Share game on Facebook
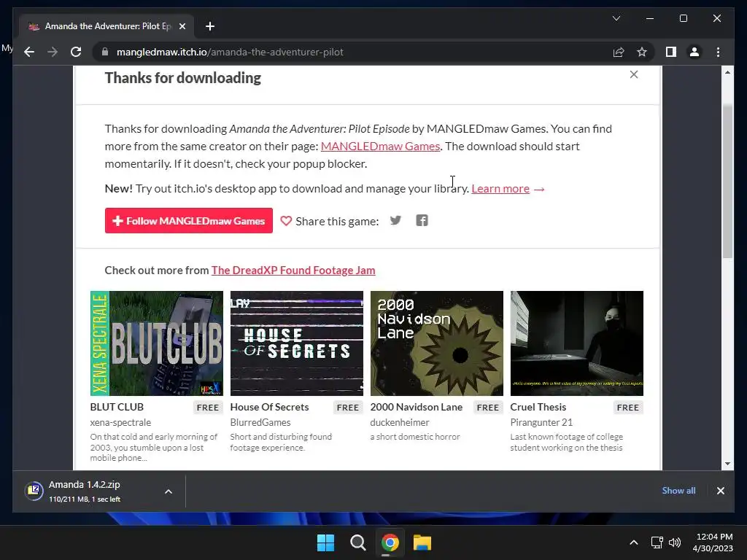The height and width of the screenshot is (560, 747). [422, 220]
